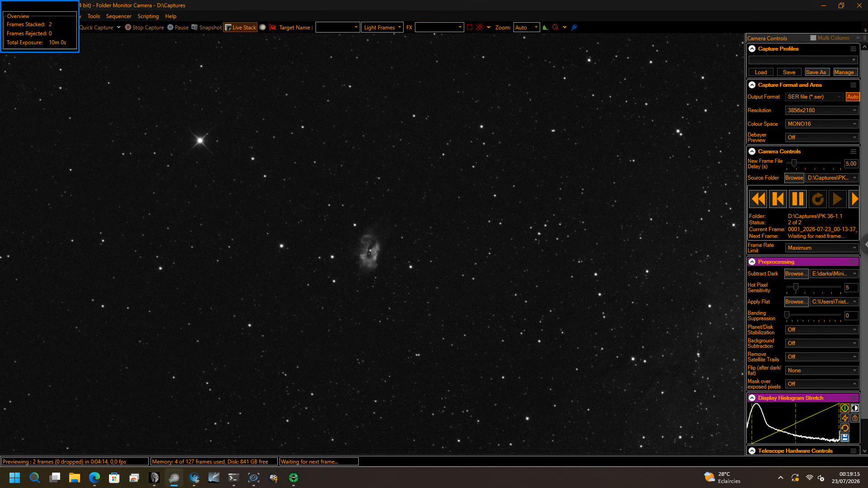Open the Planet/Disk Stabilization dropdown

point(821,330)
